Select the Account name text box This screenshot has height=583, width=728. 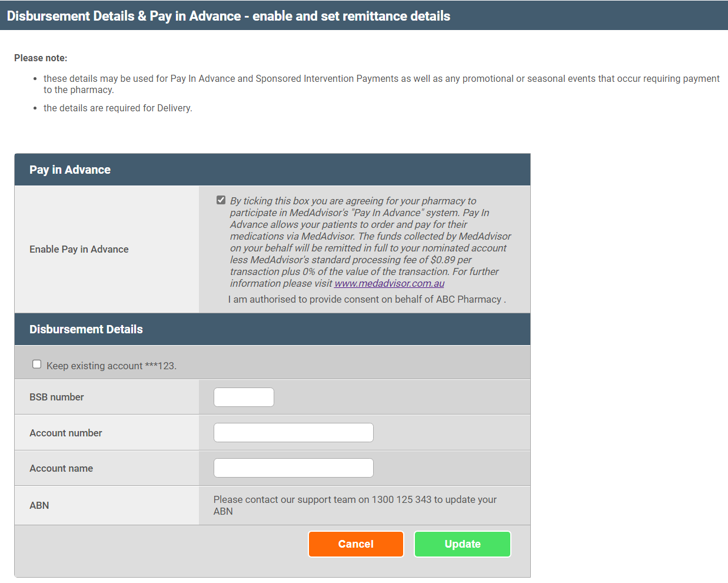pos(293,468)
